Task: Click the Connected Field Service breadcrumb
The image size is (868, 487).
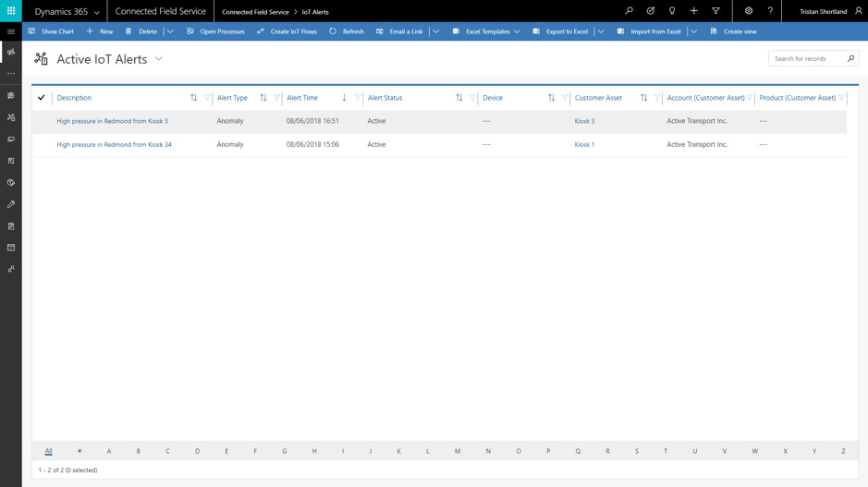Action: (255, 12)
